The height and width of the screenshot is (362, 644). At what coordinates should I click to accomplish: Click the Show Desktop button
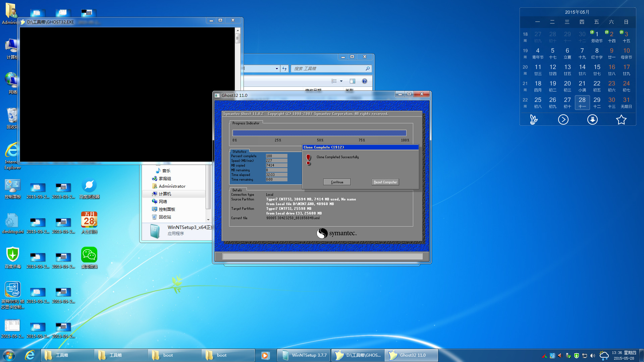[641, 355]
